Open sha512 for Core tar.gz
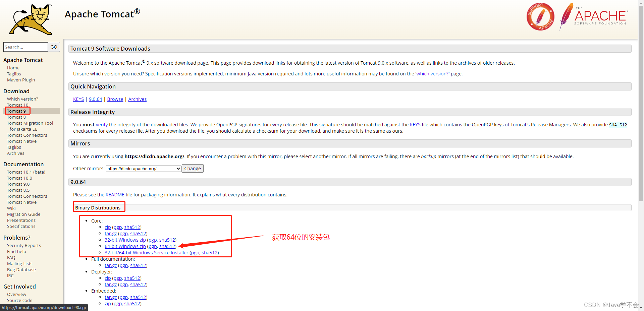 click(138, 234)
